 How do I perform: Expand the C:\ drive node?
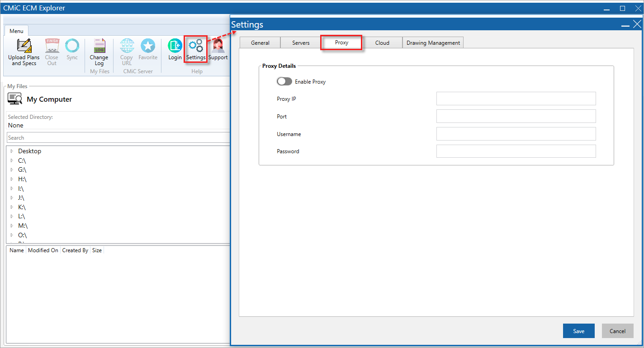(12, 160)
